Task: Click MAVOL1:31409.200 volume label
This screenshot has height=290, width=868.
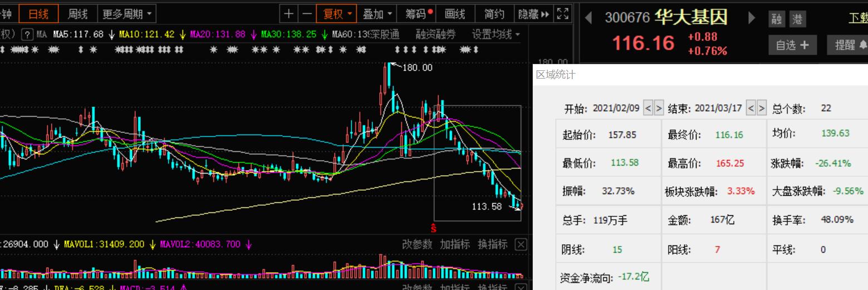Action: [x=104, y=244]
